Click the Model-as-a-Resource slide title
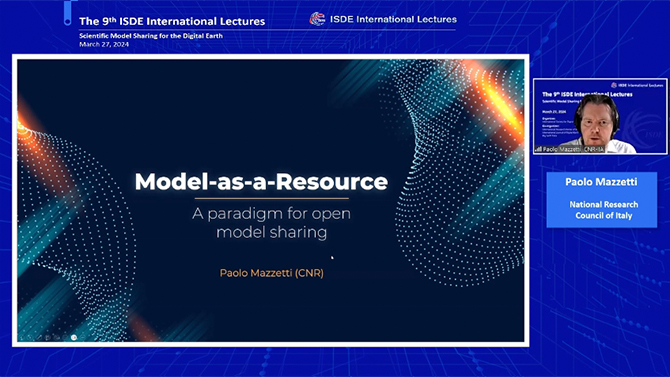Screen dimensions: 670x377 point(261,182)
